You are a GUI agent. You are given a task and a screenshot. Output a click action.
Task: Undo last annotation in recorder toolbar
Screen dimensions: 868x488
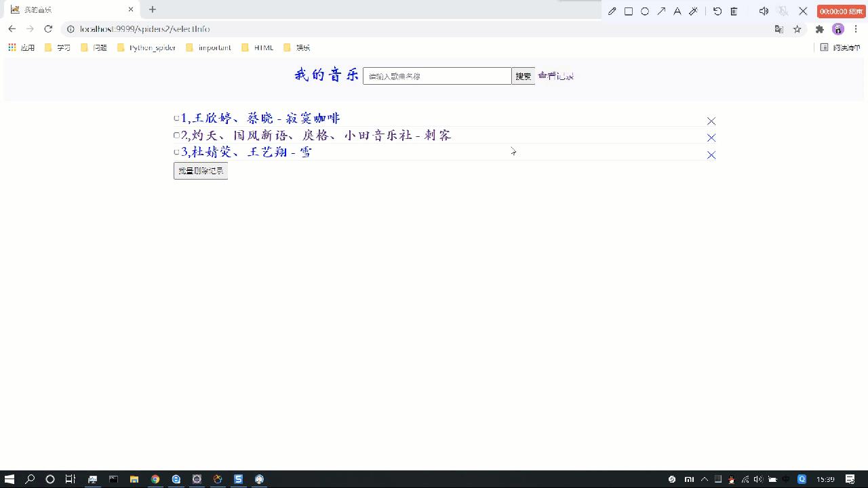717,11
